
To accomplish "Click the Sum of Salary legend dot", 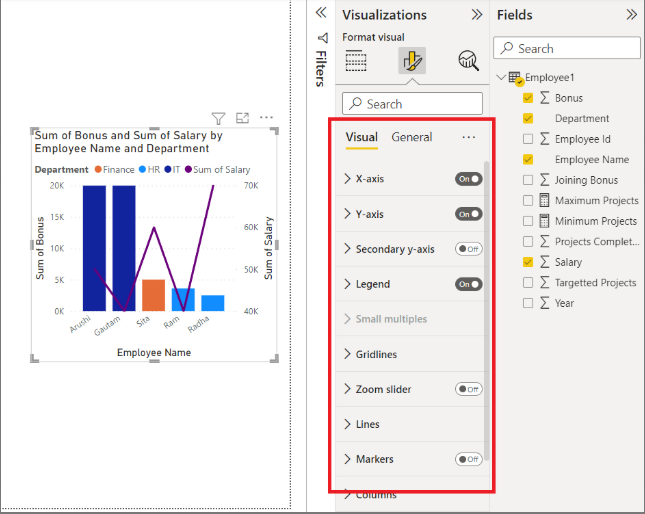I will click(x=188, y=169).
